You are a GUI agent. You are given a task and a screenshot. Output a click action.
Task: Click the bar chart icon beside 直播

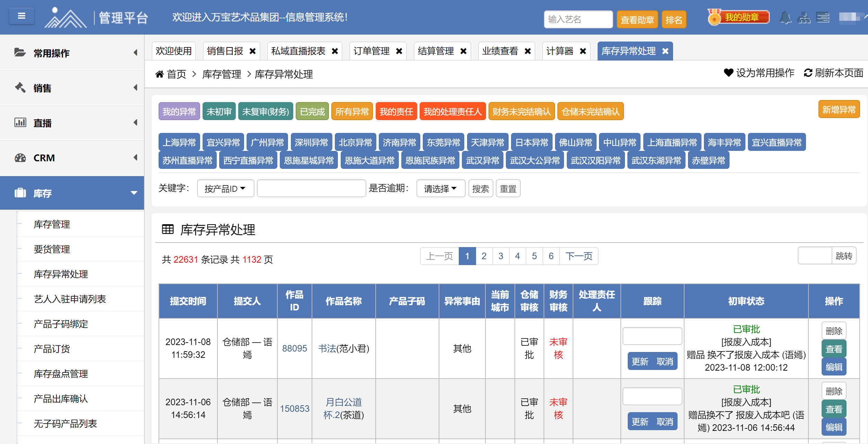(x=20, y=123)
